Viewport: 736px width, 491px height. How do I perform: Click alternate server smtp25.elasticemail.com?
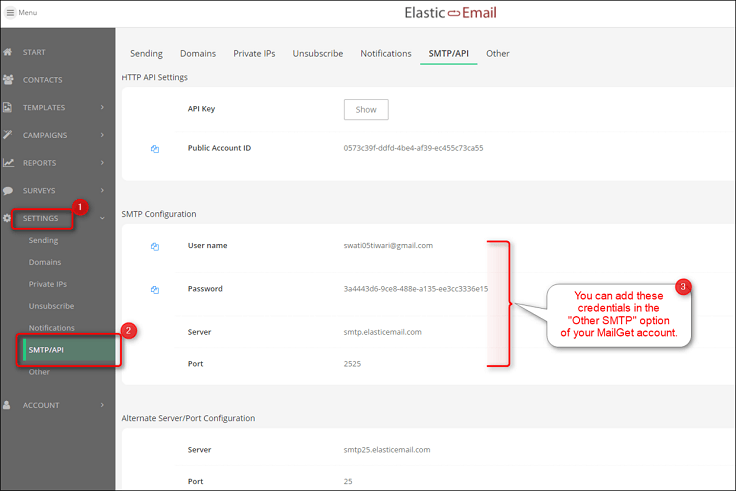(387, 450)
